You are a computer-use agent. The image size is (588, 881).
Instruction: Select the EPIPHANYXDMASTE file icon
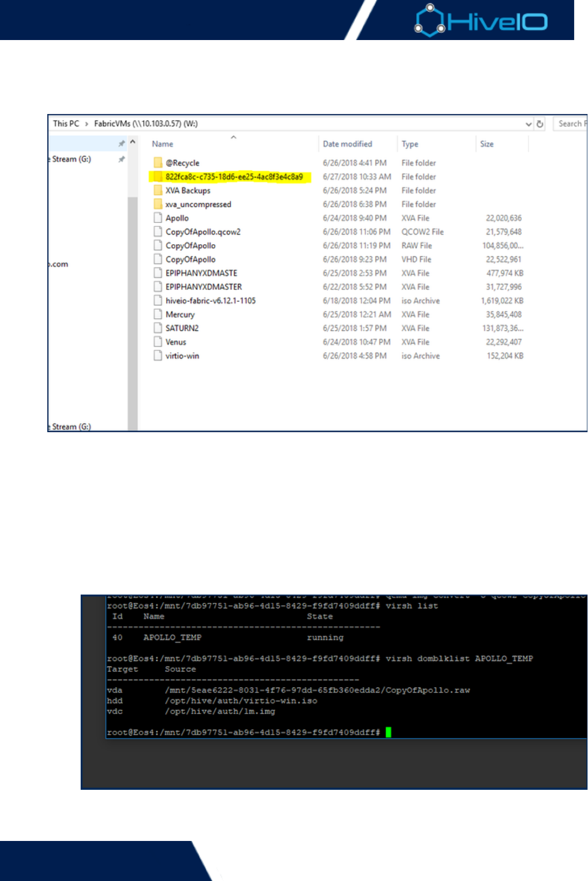click(158, 273)
